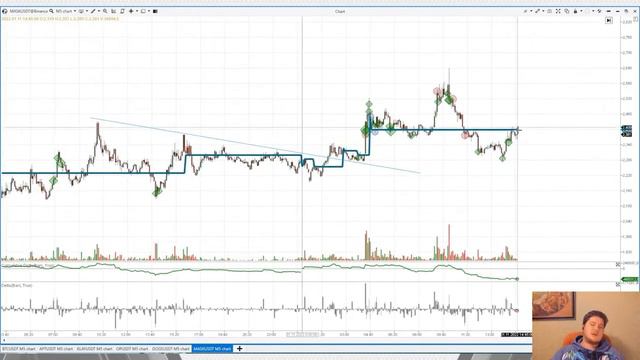The height and width of the screenshot is (360, 640).
Task: Click the lightning bolt icon top-right
Action: 600,11
